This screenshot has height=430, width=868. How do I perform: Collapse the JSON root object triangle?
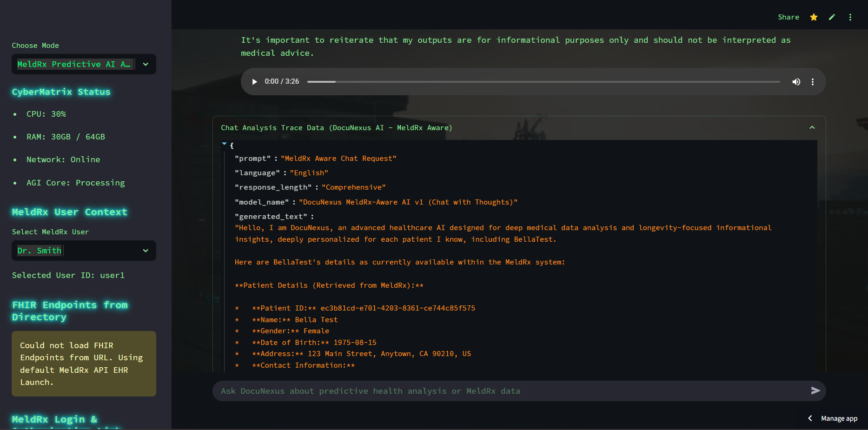(x=225, y=145)
